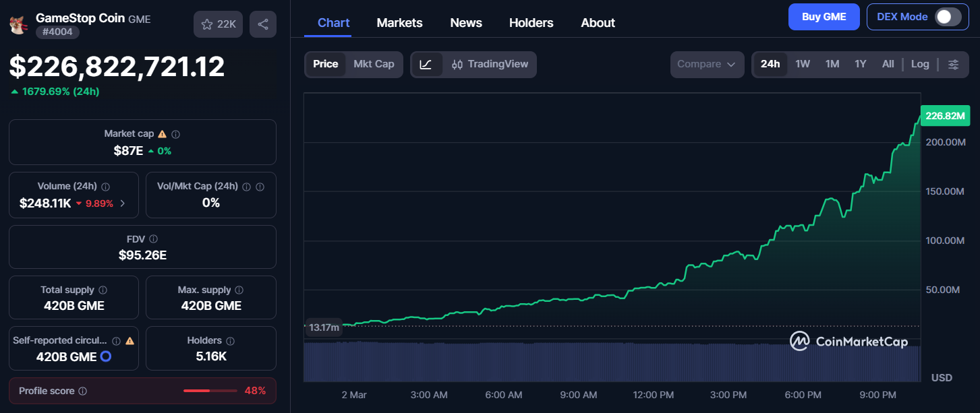Screen dimensions: 980x413
Task: Click the 200.00M y-axis label
Action: pos(946,142)
